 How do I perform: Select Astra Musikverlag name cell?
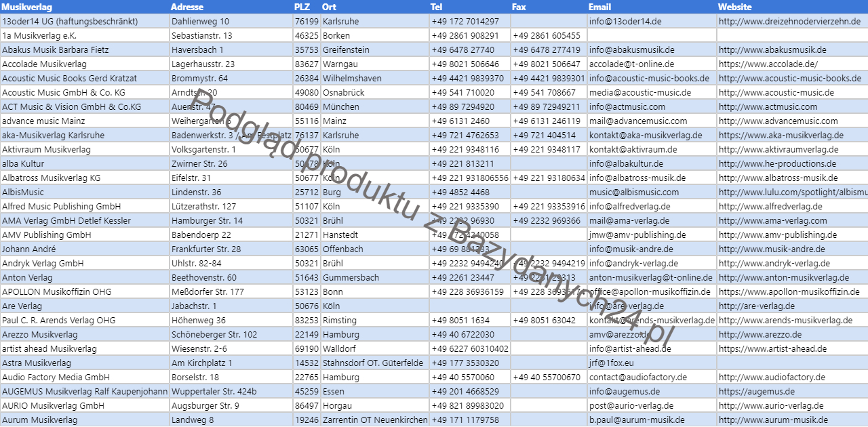[85, 363]
